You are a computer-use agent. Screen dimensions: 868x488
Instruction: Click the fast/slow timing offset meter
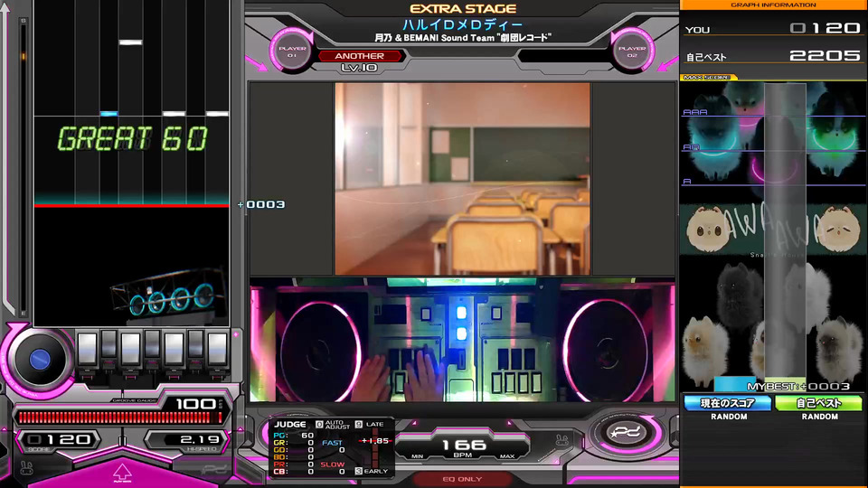[x=375, y=448]
